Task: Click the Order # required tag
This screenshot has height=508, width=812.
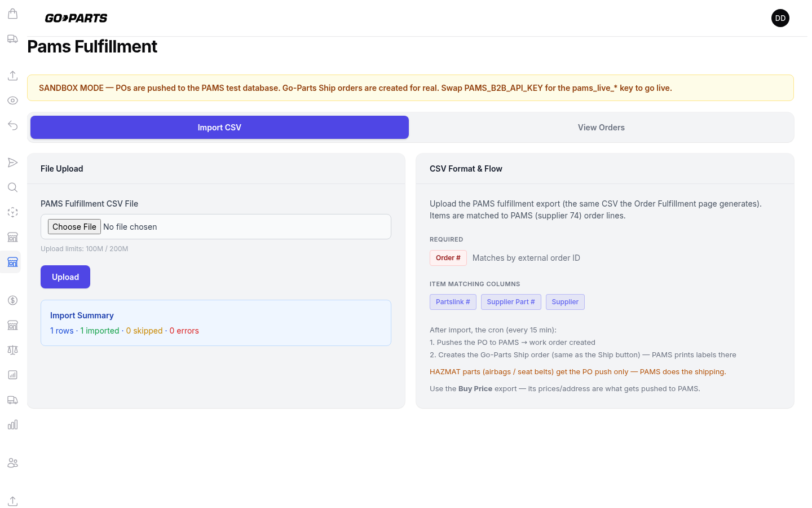Action: coord(448,258)
